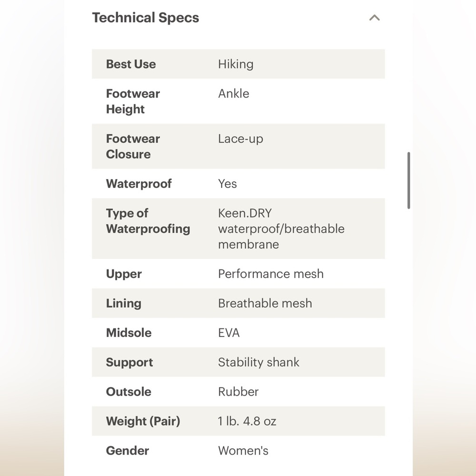476x476 pixels.
Task: Select the Best Use row label
Action: 131,64
